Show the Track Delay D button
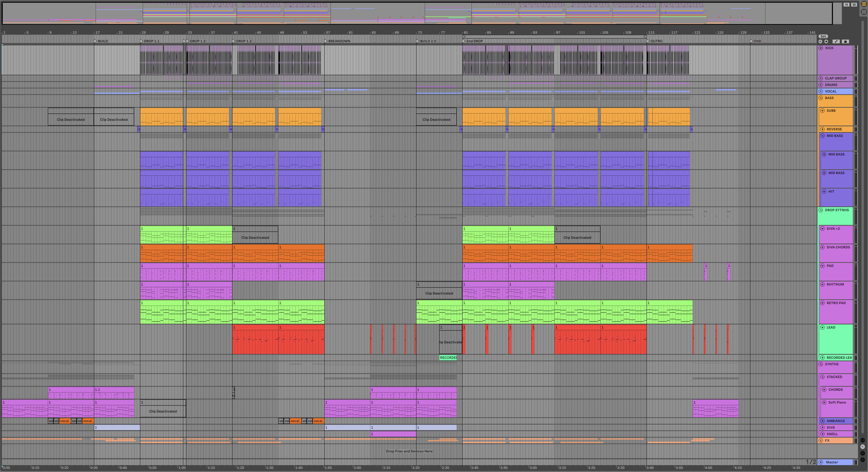 click(863, 460)
